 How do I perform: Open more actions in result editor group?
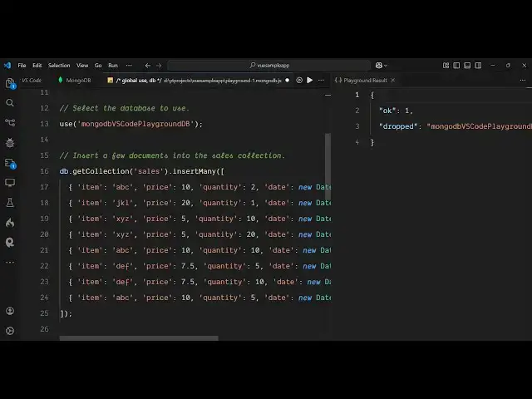tap(523, 81)
